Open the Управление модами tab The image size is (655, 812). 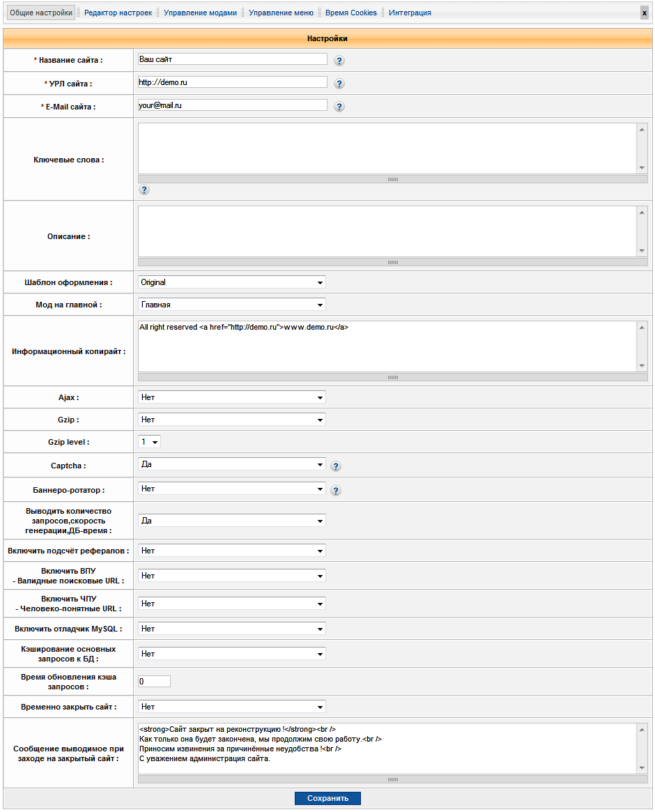tap(200, 13)
